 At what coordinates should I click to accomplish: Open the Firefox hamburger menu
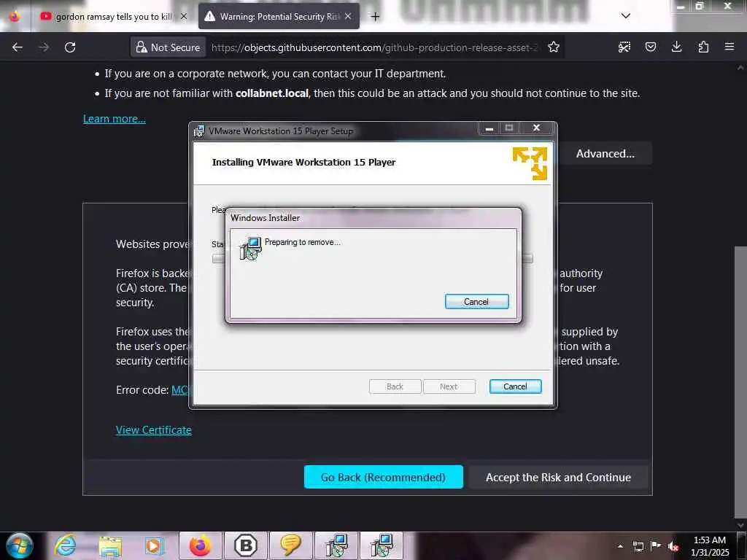[x=729, y=47]
